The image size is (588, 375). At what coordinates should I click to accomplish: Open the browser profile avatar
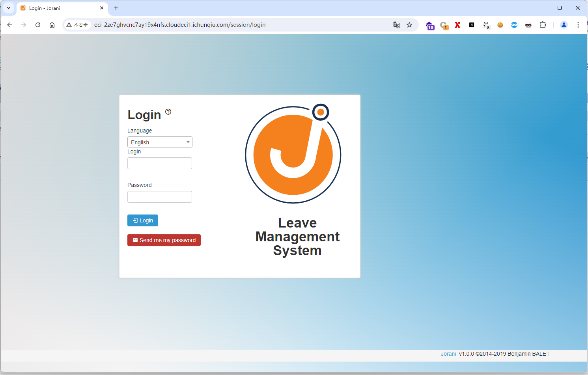[x=564, y=25]
